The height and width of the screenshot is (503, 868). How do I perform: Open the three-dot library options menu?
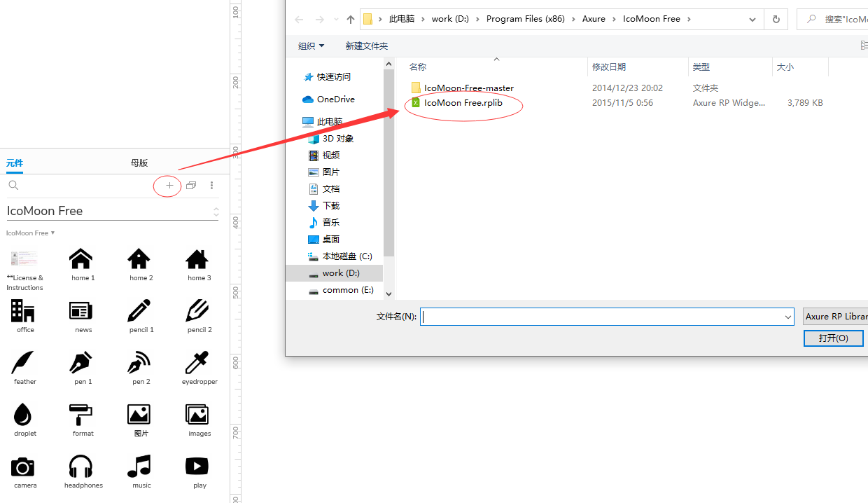(x=211, y=186)
